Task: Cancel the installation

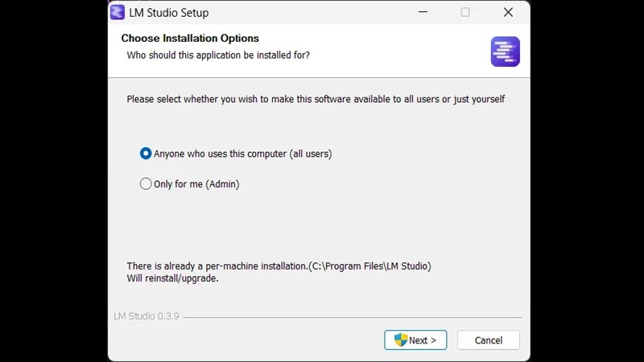Action: pos(488,340)
